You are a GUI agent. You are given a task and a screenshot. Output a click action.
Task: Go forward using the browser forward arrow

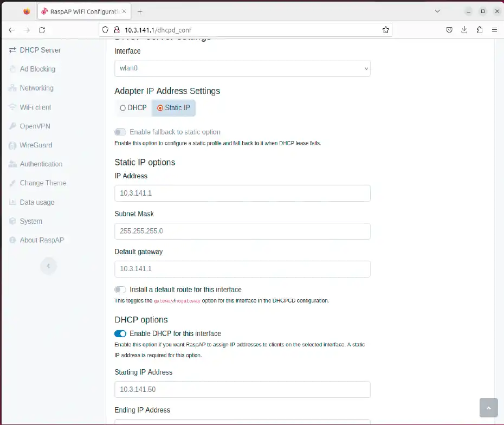[27, 30]
